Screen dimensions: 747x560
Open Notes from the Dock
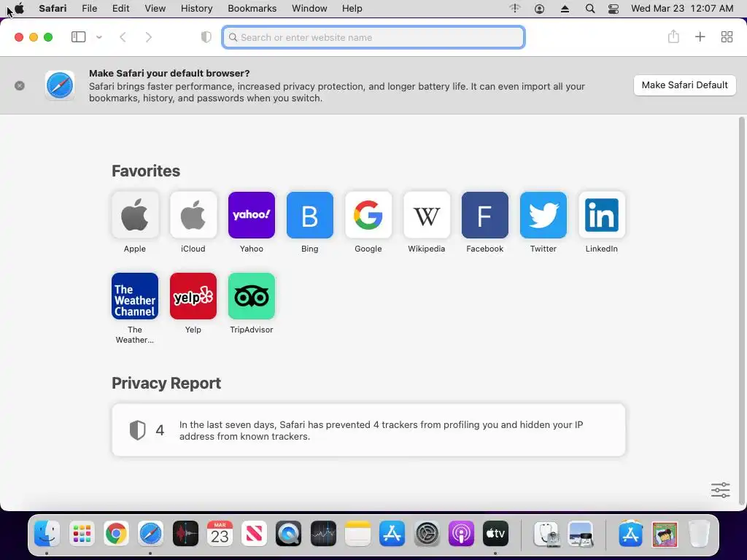357,533
